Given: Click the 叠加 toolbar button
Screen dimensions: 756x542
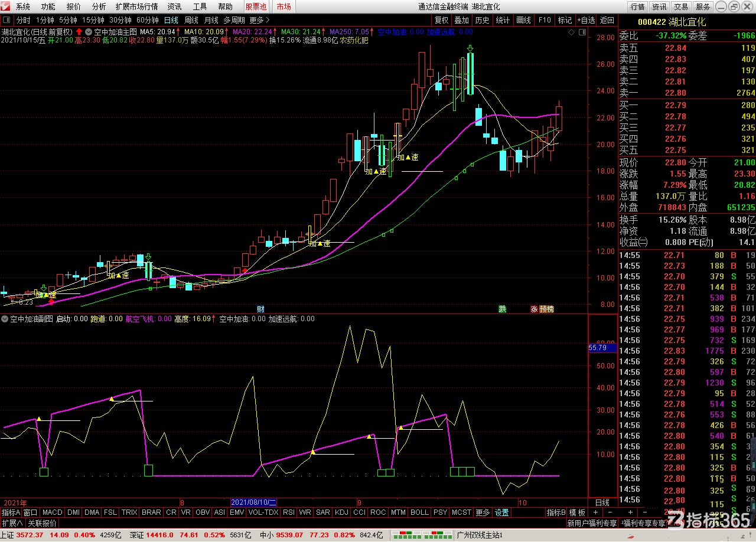Looking at the screenshot, I should (x=462, y=20).
